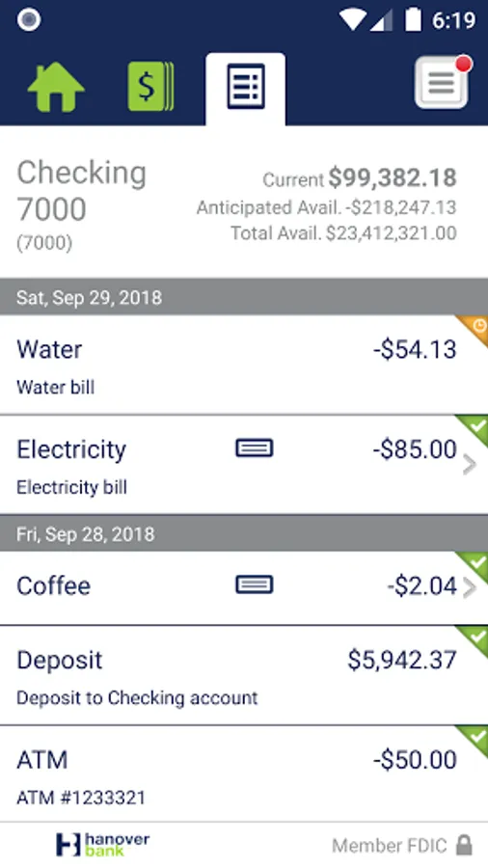Image resolution: width=488 pixels, height=868 pixels.
Task: Tap the Hanover Bank logo
Action: [103, 845]
